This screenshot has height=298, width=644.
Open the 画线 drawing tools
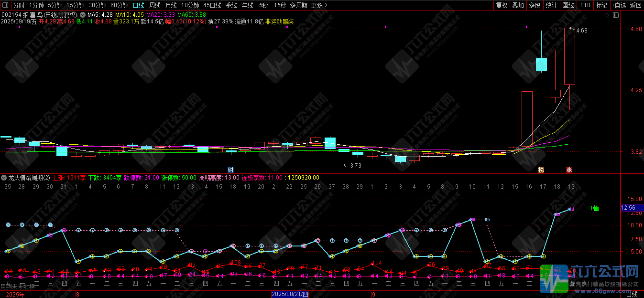point(568,5)
